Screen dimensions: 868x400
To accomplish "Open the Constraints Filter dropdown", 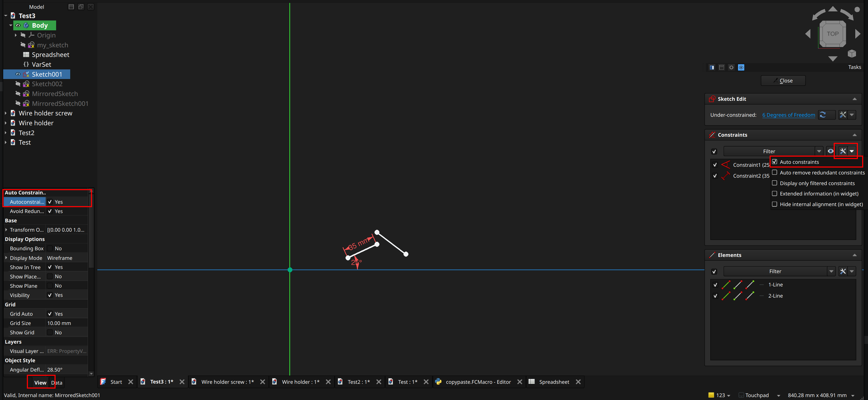I will (x=819, y=151).
